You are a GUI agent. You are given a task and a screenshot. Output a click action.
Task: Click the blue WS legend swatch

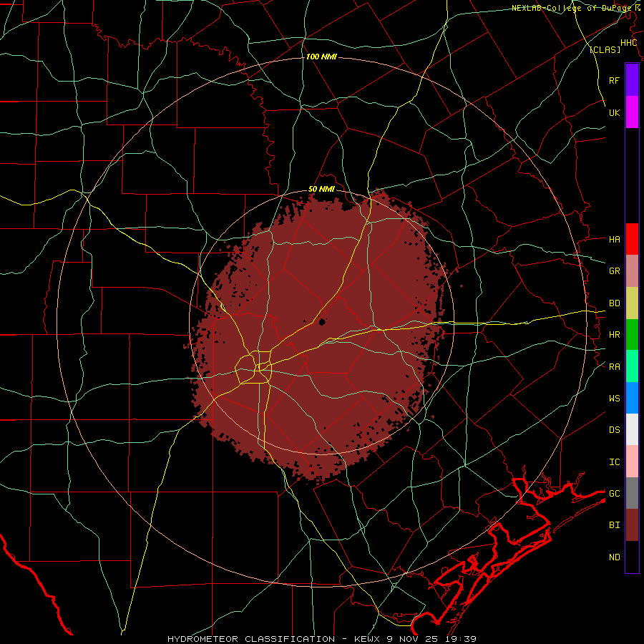[x=632, y=398]
